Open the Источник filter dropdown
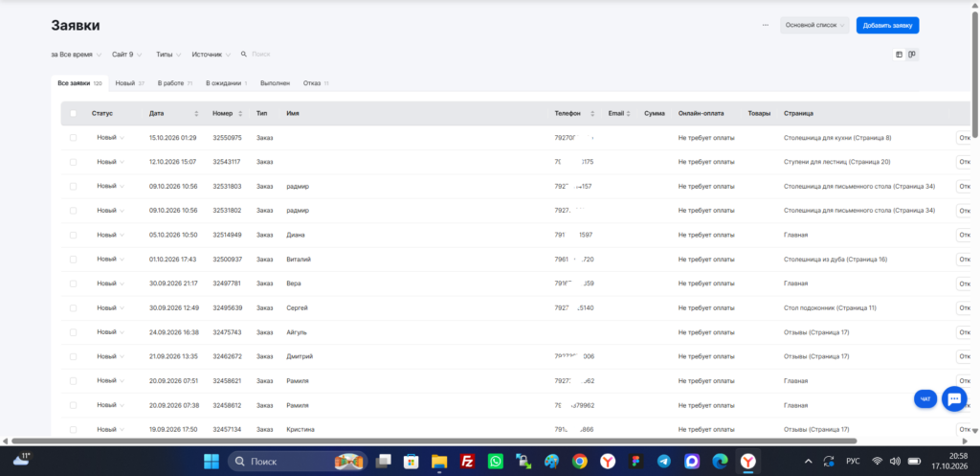 [212, 55]
